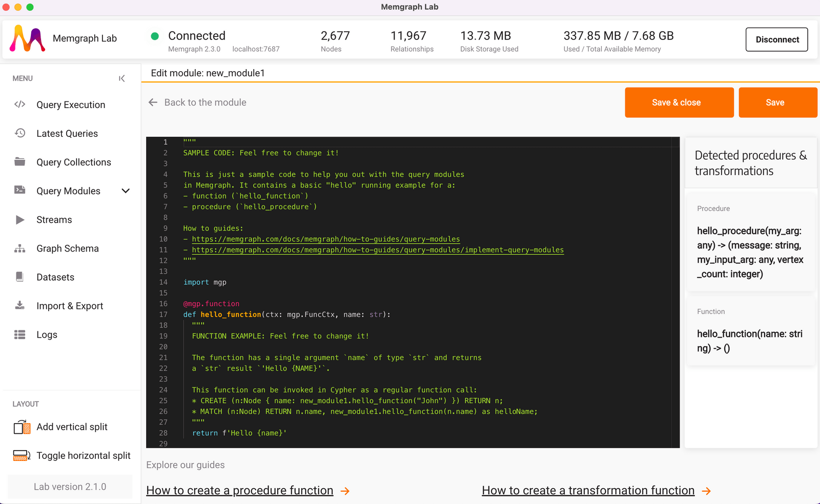
Task: Click the Query Execution code icon
Action: tap(20, 104)
